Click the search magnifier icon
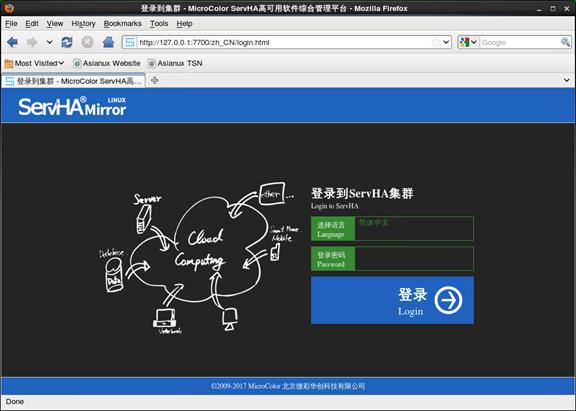576x411 pixels. pyautogui.click(x=565, y=42)
